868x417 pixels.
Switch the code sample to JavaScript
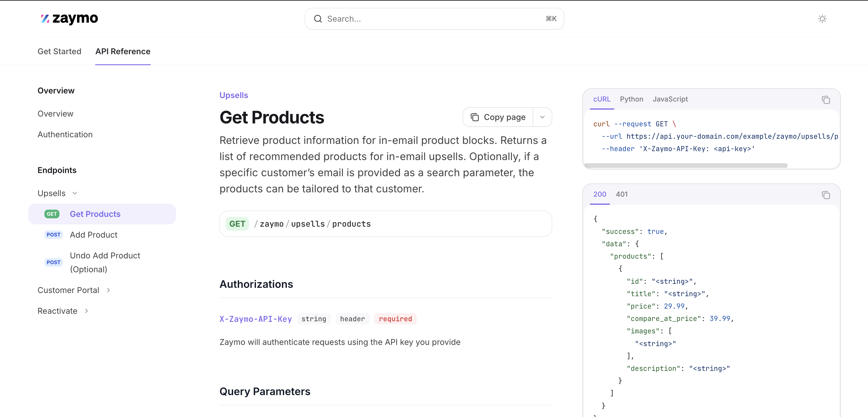[670, 99]
